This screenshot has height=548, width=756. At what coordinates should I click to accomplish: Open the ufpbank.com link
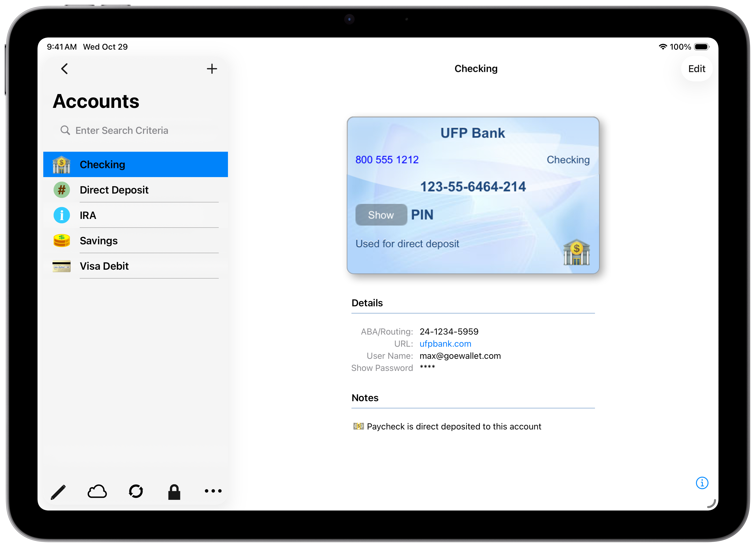[x=445, y=344]
